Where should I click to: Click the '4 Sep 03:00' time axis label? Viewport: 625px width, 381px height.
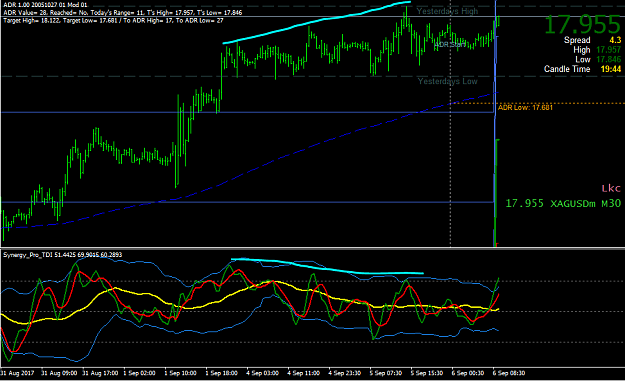coord(262,373)
